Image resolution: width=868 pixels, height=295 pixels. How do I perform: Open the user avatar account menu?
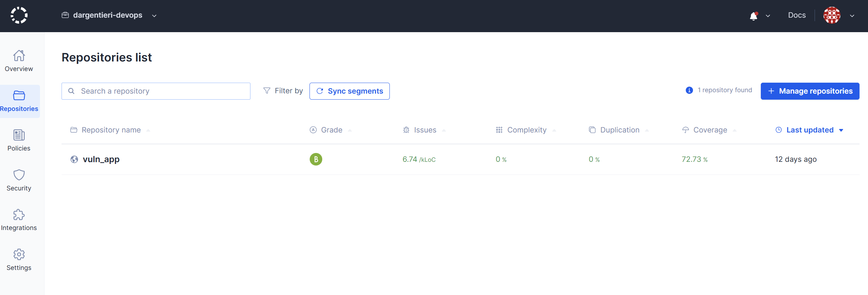832,16
